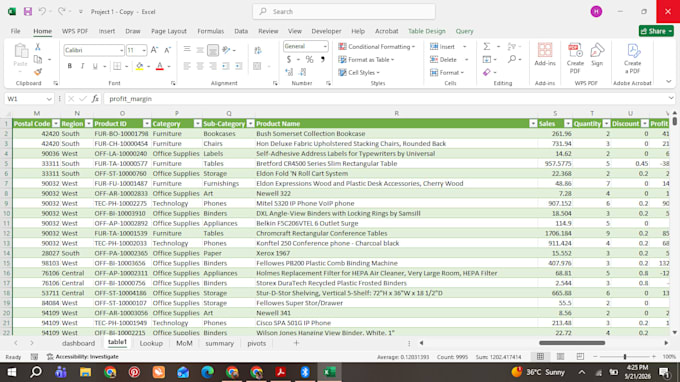Screen dimensions: 680x382
Task: Toggle Bold formatting
Action: coord(69,66)
